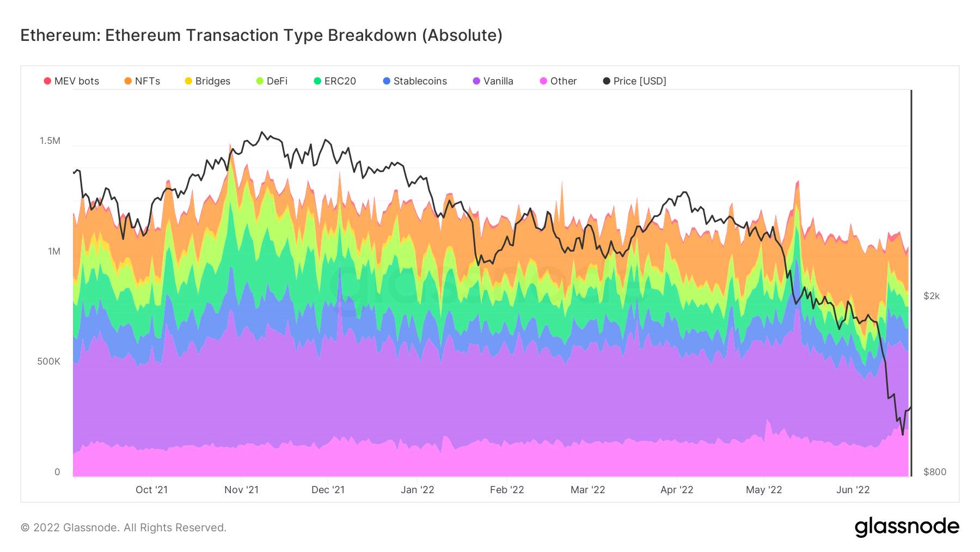Viewport: 980px width, 552px height.
Task: Click the Glassnode copyright notice text
Action: tap(124, 527)
